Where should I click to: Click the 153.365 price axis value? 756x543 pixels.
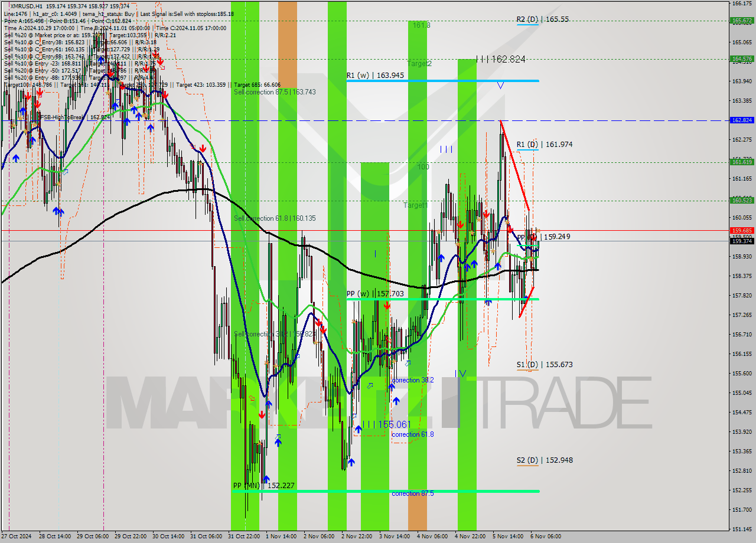(742, 451)
